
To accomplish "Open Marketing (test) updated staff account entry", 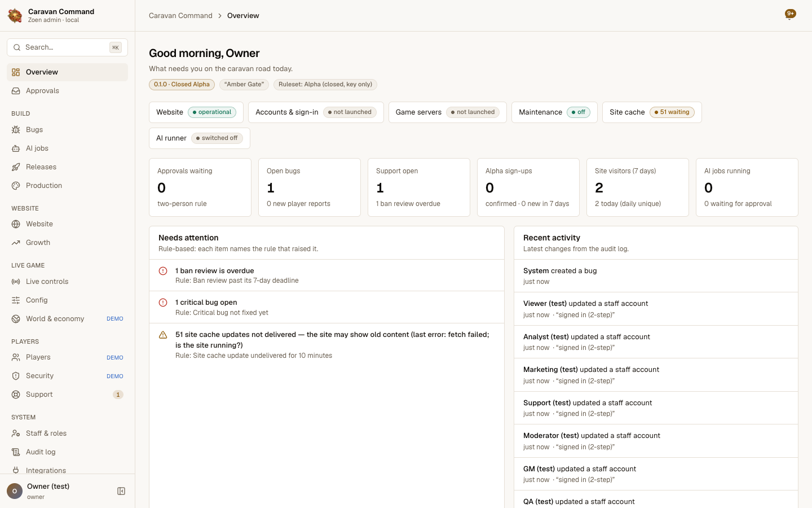I will (656, 375).
